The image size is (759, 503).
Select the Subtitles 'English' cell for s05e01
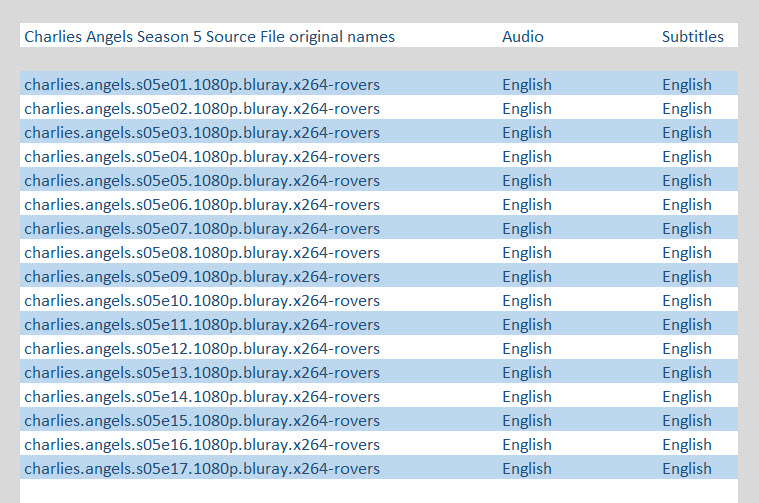[x=687, y=85]
